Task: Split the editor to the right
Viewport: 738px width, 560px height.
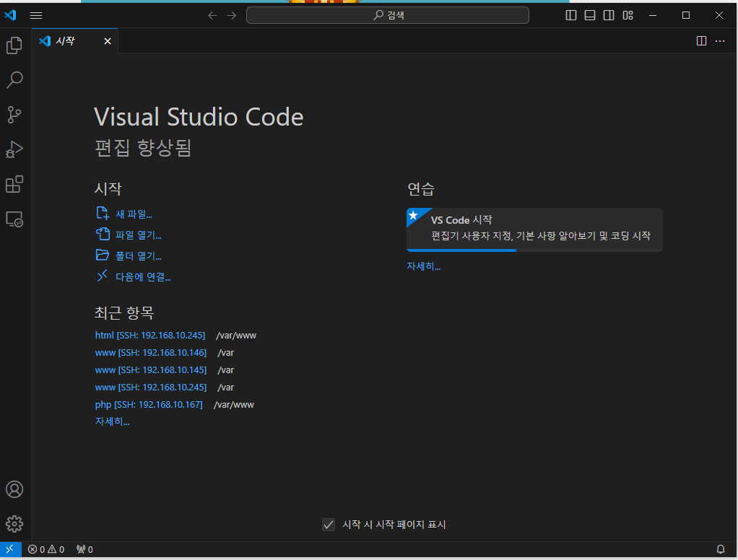Action: coord(701,41)
